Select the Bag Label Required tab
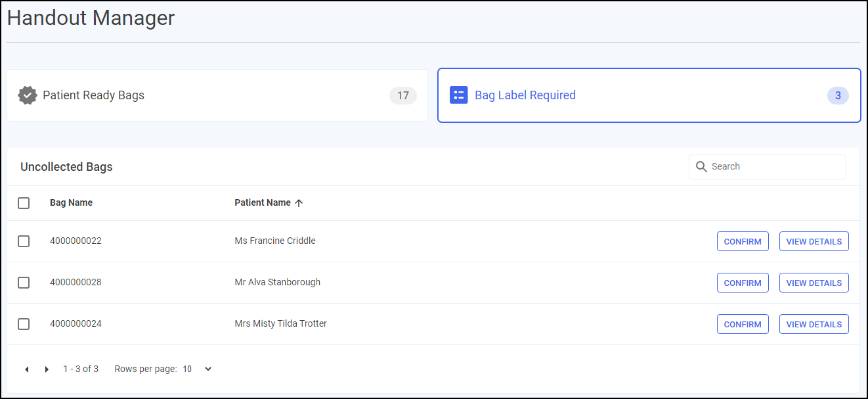868x399 pixels. [x=649, y=95]
